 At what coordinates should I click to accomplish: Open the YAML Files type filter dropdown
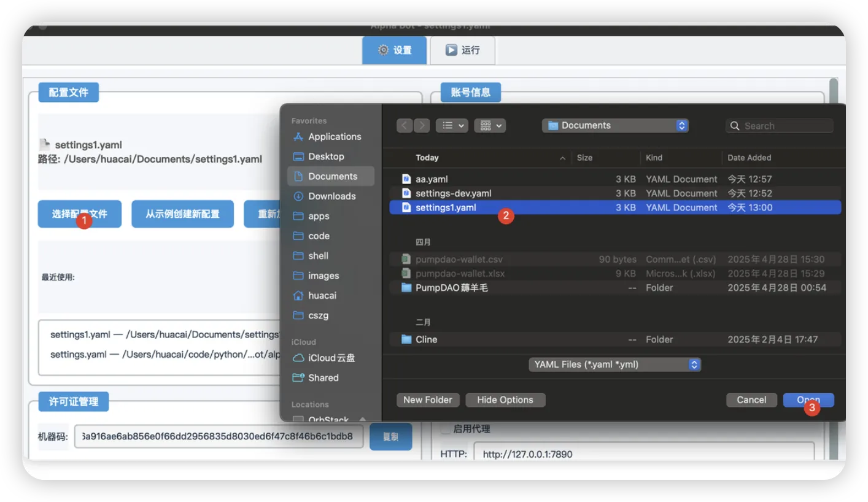click(614, 365)
